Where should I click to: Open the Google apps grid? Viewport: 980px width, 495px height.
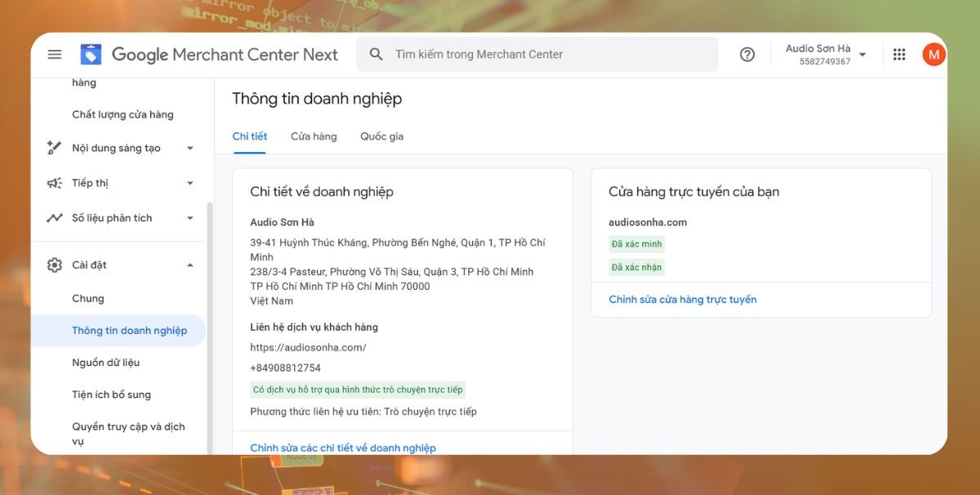pos(899,55)
